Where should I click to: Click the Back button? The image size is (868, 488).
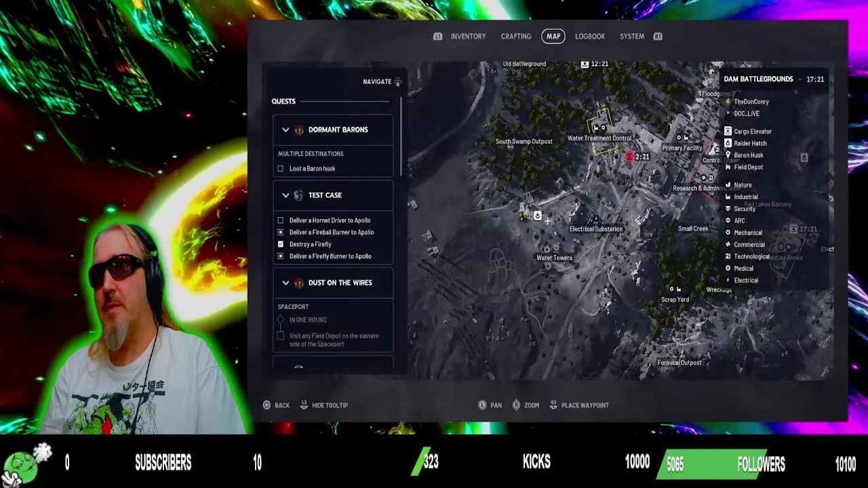(277, 405)
